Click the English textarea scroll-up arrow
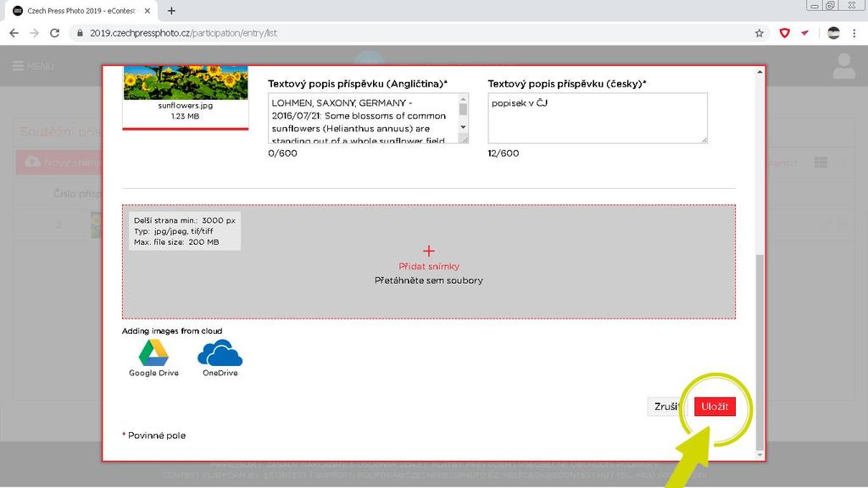The image size is (868, 488). tap(464, 98)
